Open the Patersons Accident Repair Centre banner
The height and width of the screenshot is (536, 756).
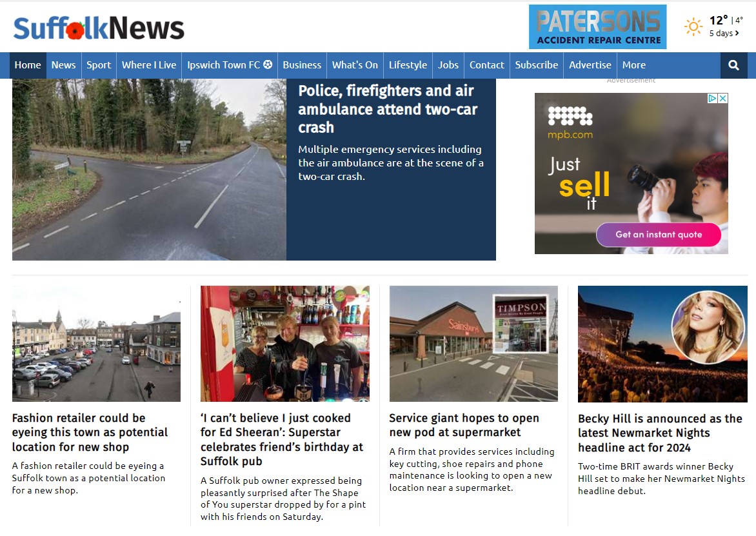pos(597,27)
